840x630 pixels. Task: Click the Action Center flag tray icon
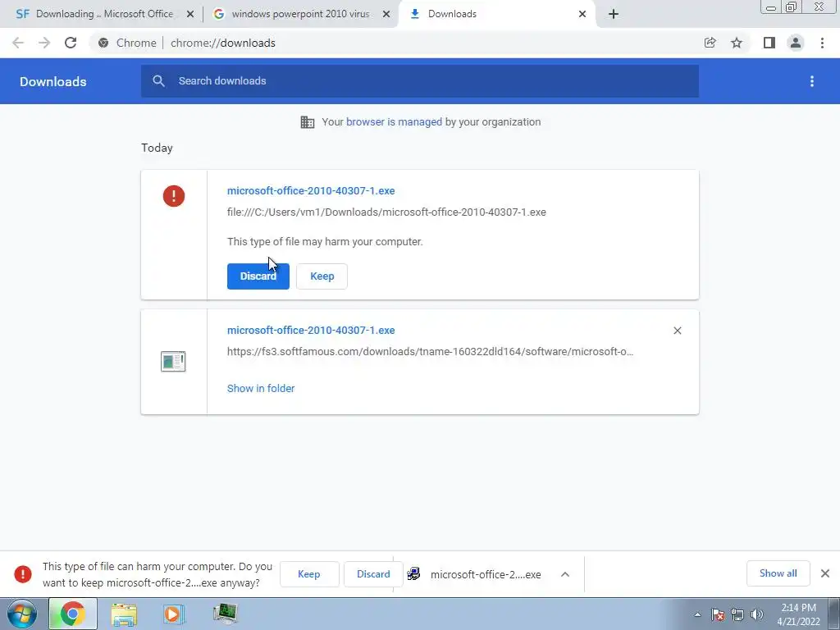tap(718, 615)
